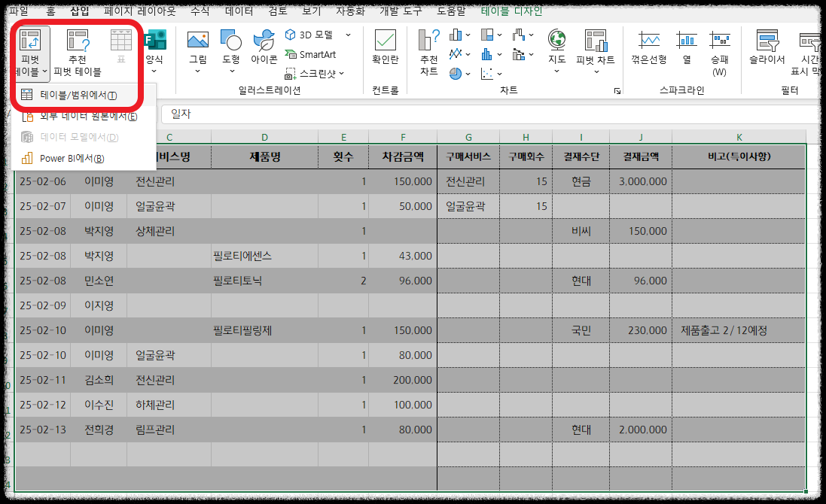This screenshot has height=504, width=826.
Task: Switch to the 페이지 레이아웃 tab
Action: 140,11
